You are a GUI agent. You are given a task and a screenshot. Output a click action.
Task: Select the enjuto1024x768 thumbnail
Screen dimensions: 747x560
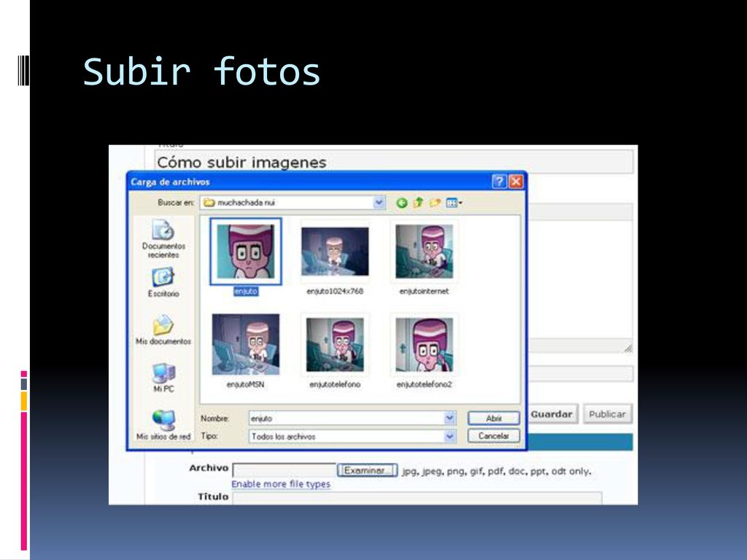tap(335, 252)
